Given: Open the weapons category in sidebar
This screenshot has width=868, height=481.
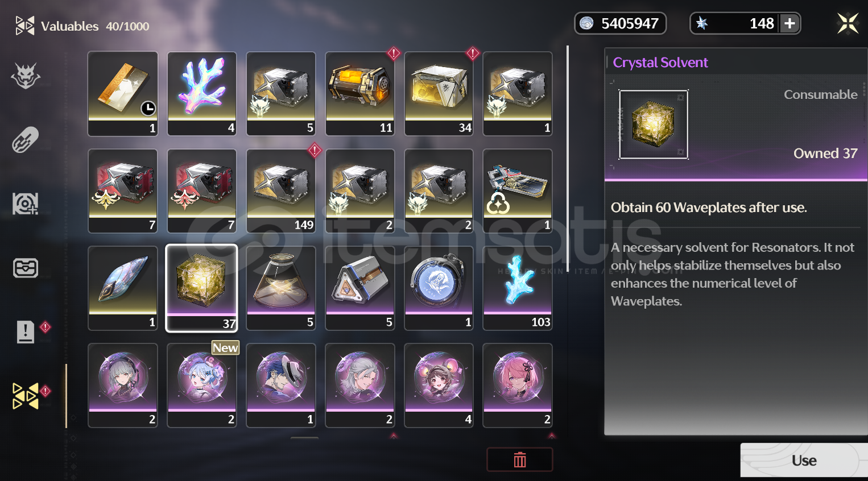Looking at the screenshot, I should click(26, 139).
